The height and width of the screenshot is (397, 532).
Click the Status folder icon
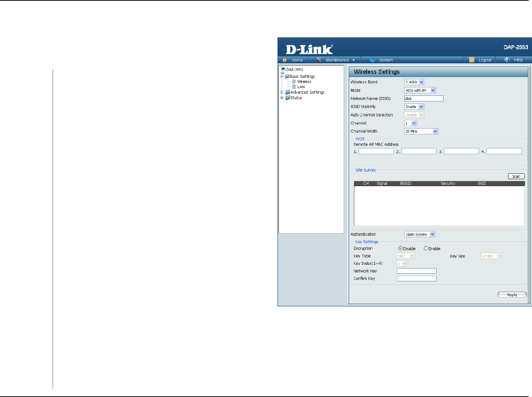point(288,98)
